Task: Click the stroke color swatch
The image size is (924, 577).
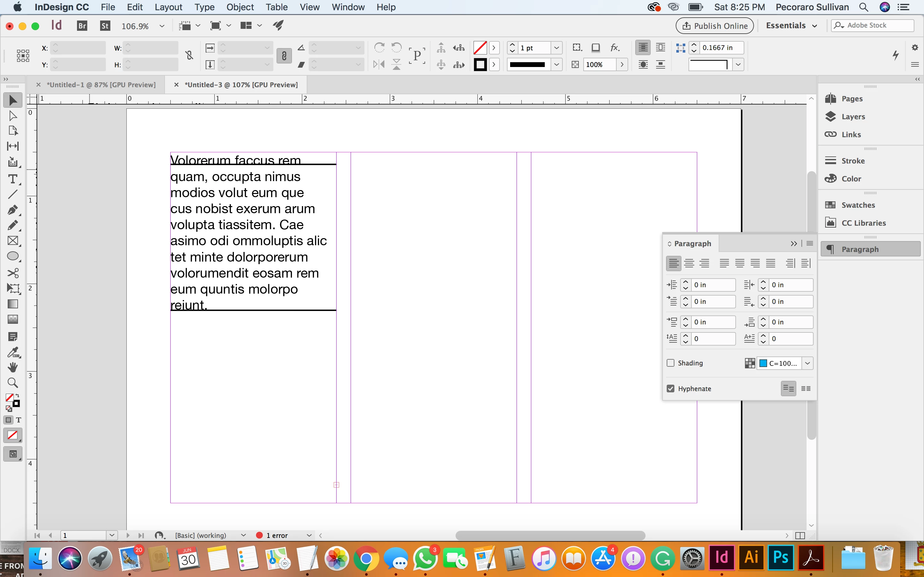Action: [x=480, y=64]
